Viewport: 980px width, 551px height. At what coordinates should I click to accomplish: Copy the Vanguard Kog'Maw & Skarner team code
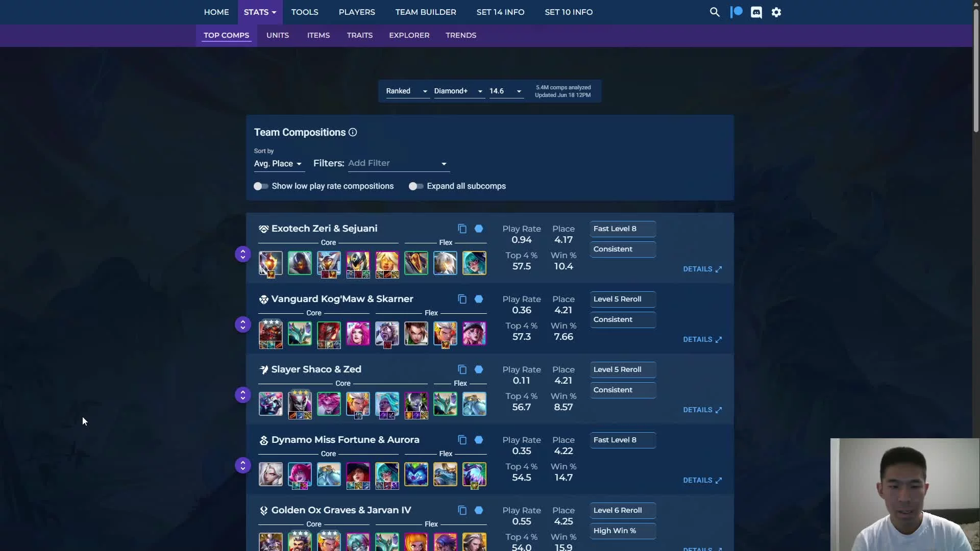[x=462, y=299]
